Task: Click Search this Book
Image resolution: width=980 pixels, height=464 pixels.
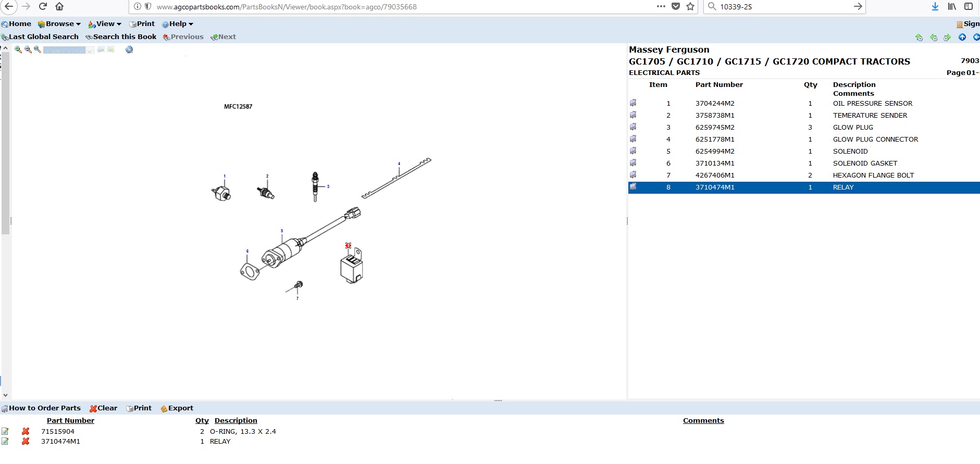Action: click(121, 37)
